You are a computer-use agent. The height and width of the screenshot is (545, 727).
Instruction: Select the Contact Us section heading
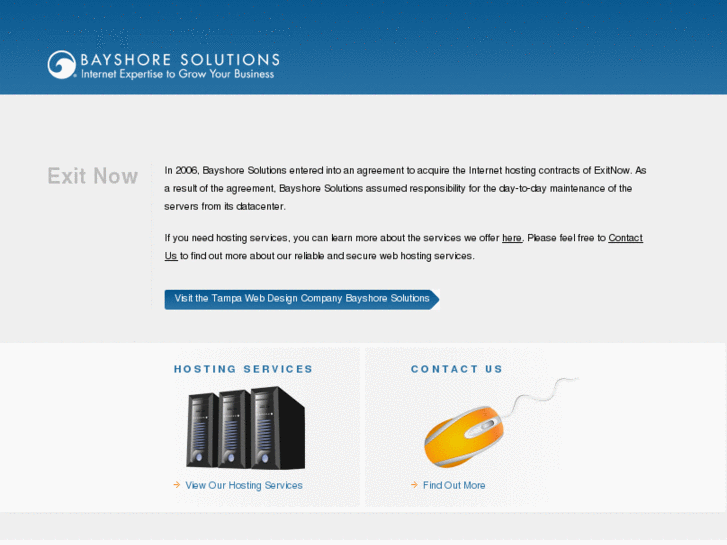(x=457, y=369)
